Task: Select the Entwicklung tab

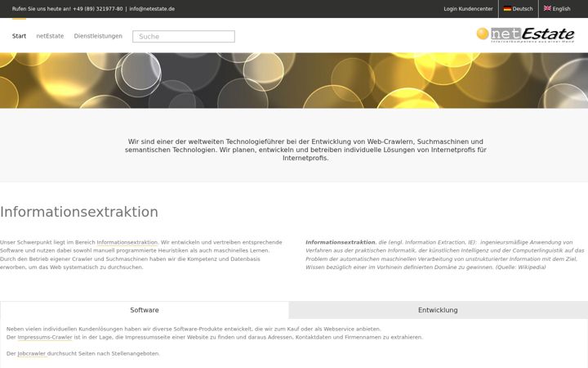Action: click(438, 310)
